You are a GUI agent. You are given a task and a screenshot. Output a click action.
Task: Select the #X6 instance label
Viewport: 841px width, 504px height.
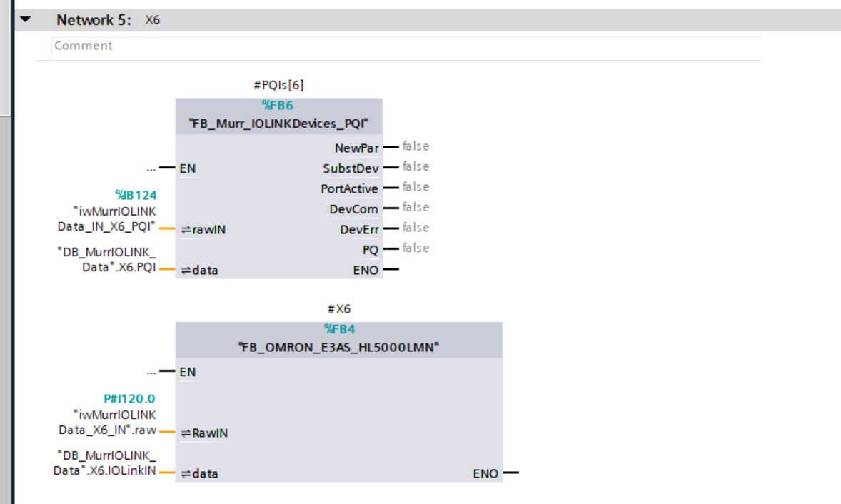tap(339, 309)
